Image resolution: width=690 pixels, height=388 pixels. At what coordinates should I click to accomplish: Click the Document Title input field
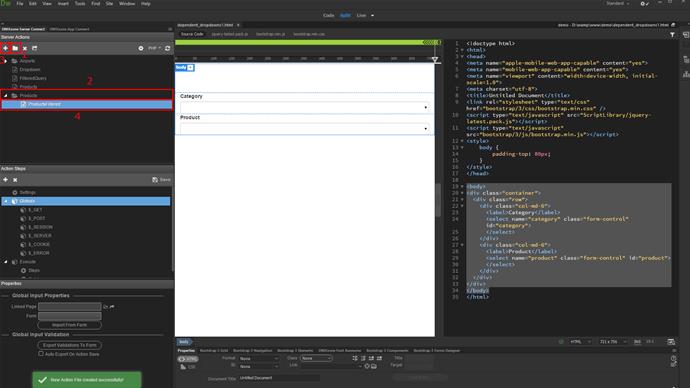click(279, 378)
